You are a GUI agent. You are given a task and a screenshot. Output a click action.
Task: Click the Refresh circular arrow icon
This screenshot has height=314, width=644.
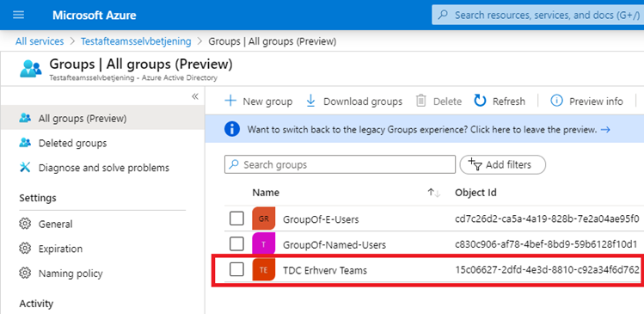[480, 102]
